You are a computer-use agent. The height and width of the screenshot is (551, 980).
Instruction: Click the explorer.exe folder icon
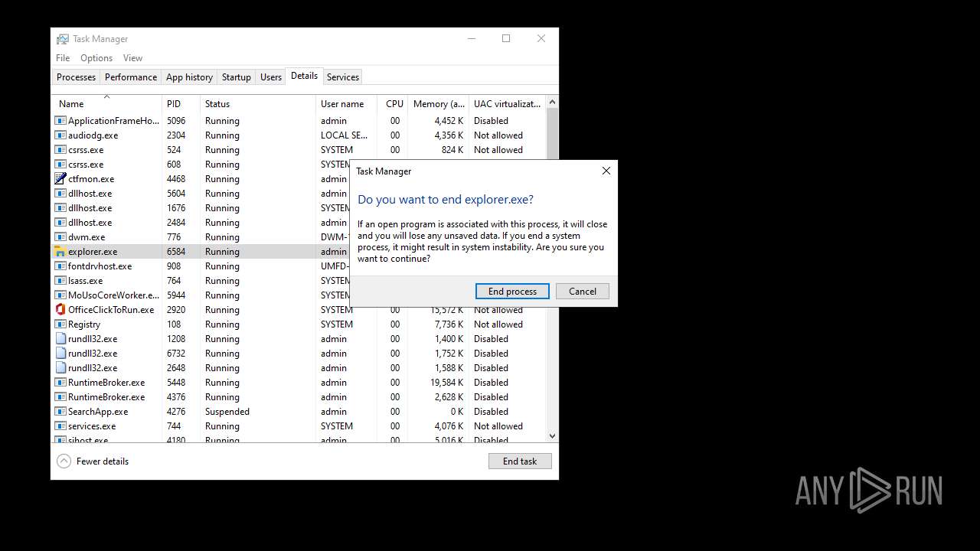[x=60, y=251]
